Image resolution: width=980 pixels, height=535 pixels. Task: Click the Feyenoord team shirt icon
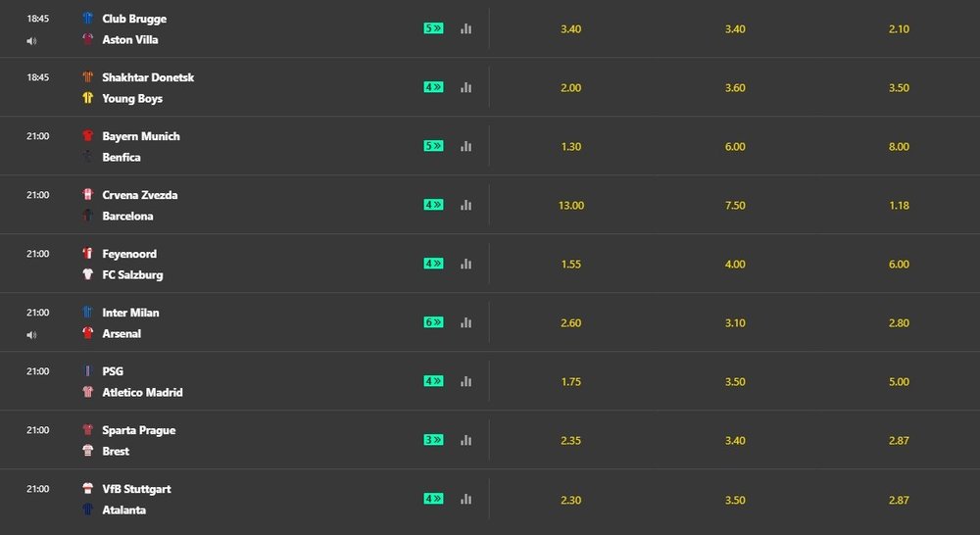[88, 254]
